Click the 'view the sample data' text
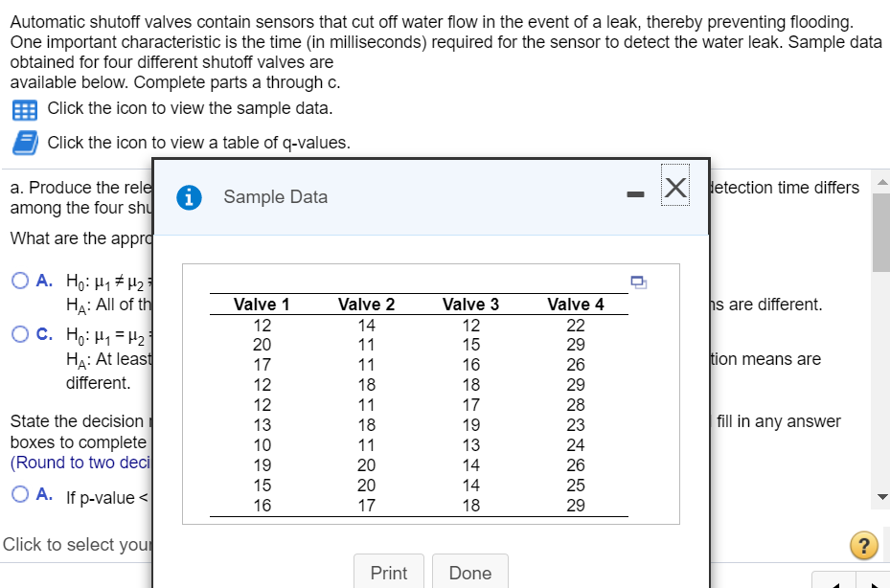Viewport: 890px width, 588px height. click(x=190, y=108)
